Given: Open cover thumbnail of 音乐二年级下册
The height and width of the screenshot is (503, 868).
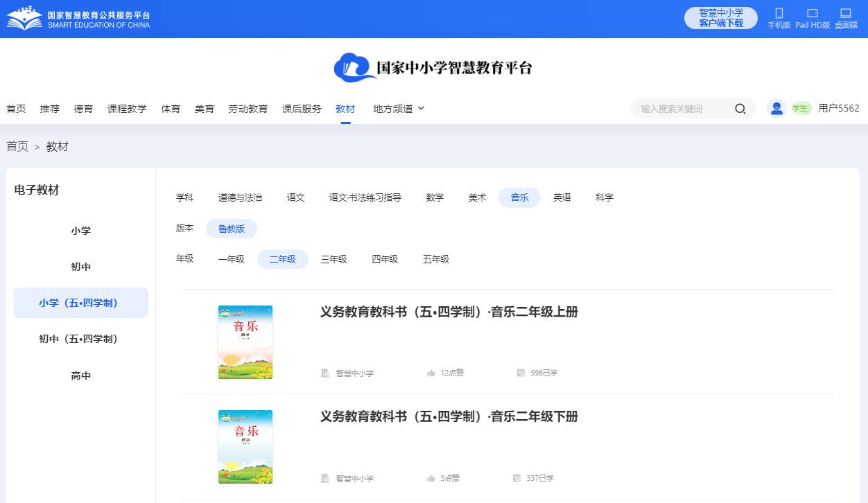Looking at the screenshot, I should pyautogui.click(x=245, y=447).
